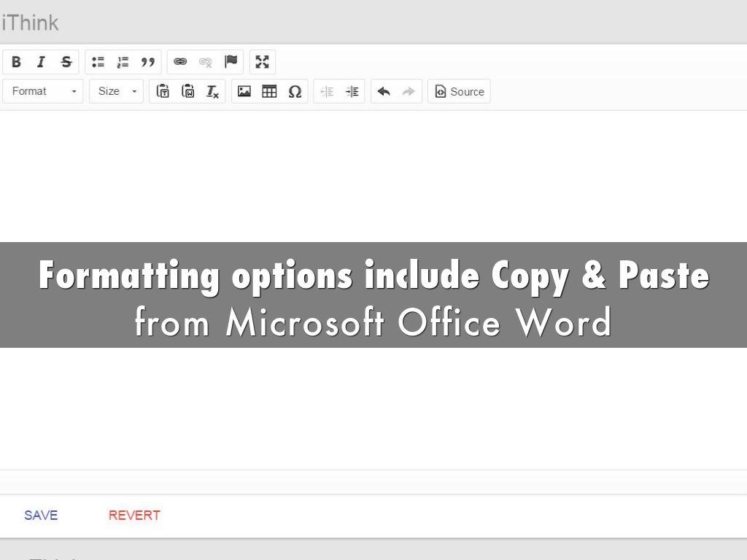Insert a numbered list

click(x=123, y=62)
